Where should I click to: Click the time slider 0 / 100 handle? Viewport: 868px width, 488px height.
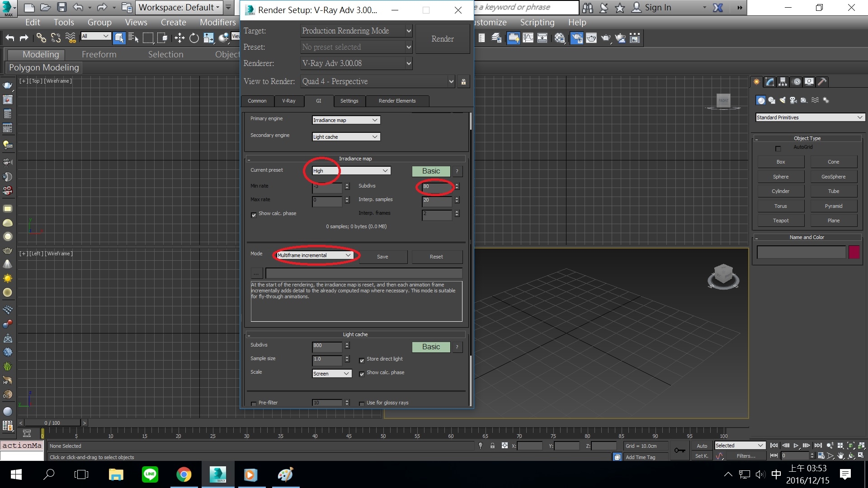coord(52,423)
